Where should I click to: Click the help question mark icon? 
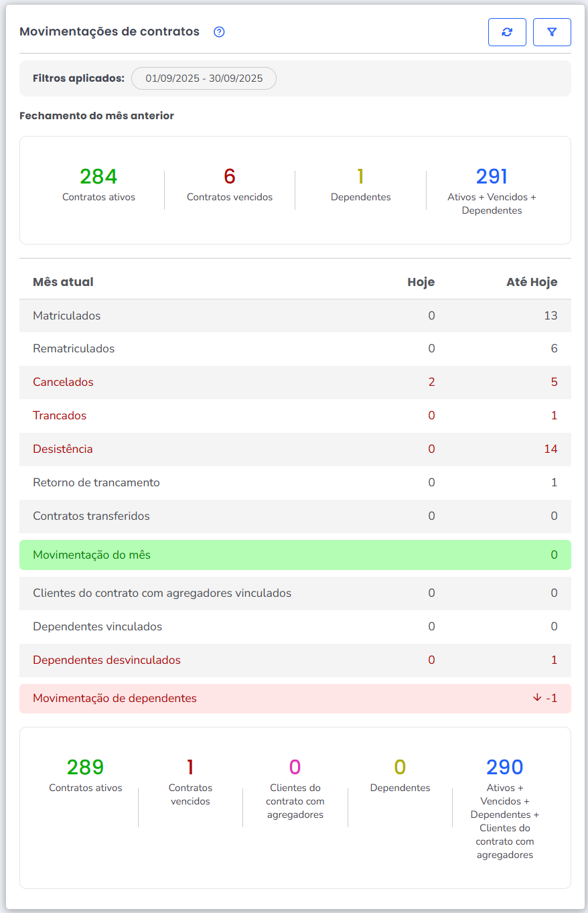[219, 32]
